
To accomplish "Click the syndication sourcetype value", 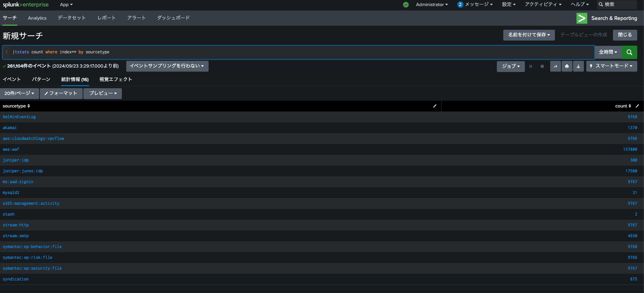I will (x=16, y=279).
